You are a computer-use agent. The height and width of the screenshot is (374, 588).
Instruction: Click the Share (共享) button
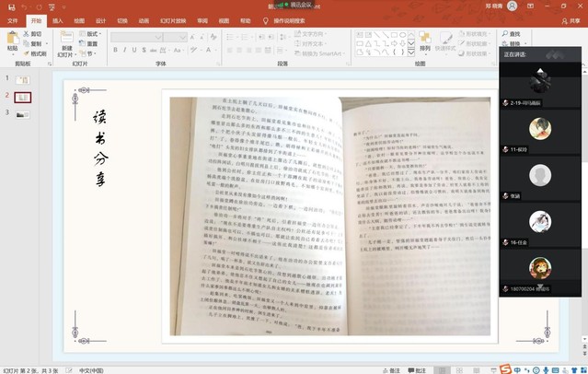point(571,19)
